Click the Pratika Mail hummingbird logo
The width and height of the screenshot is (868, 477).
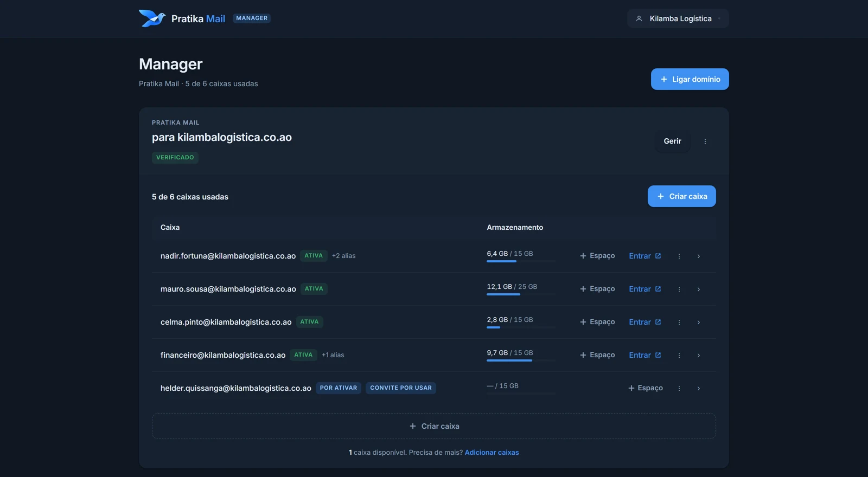152,18
